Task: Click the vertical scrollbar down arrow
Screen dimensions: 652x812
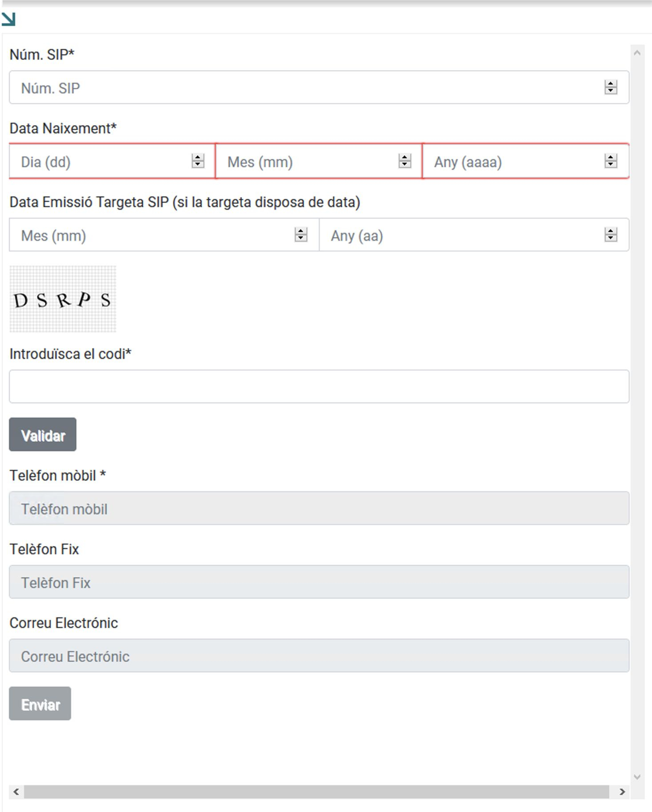Action: pyautogui.click(x=637, y=777)
